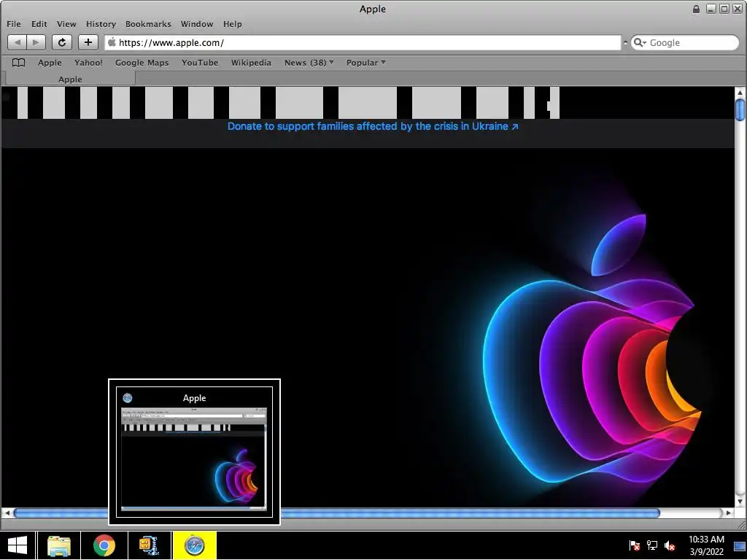Add a bookmark with the plus button
747x560 pixels.
pyautogui.click(x=88, y=42)
